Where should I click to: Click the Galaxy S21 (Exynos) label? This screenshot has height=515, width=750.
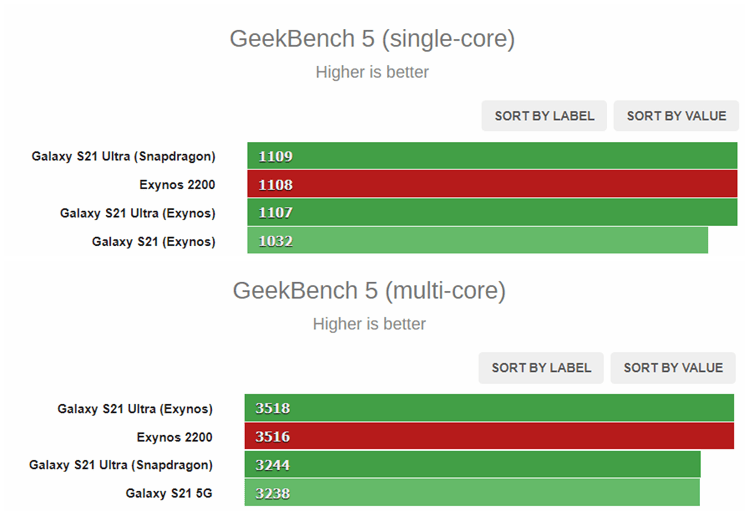click(153, 241)
